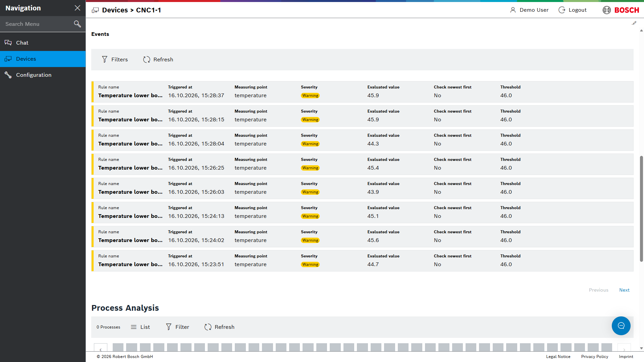Click the Chat speech bubble icon
This screenshot has width=644, height=362.
(8, 43)
